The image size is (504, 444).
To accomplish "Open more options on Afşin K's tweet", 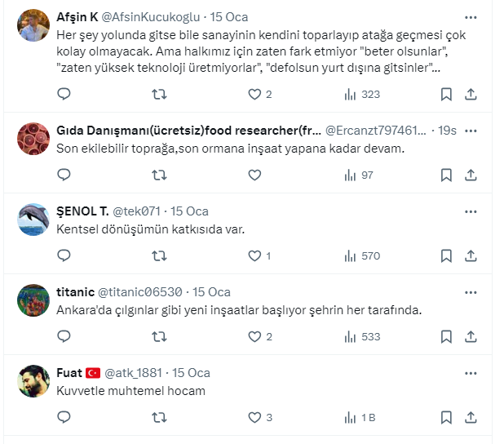I will pos(471,17).
